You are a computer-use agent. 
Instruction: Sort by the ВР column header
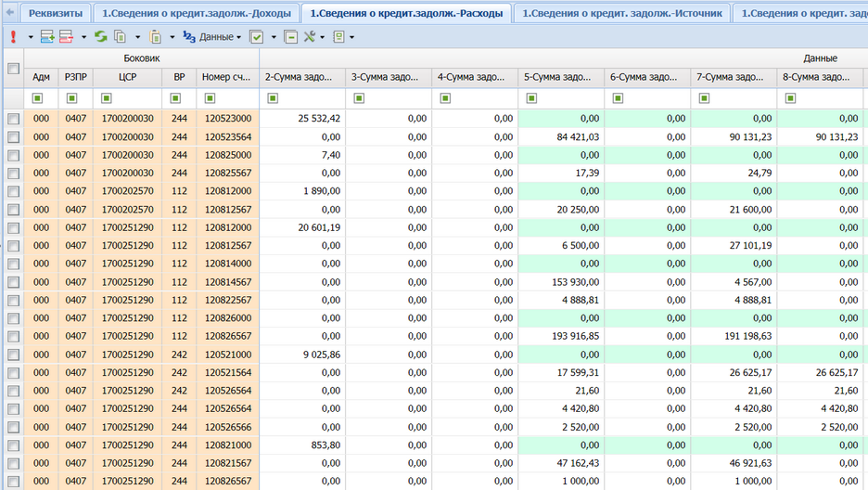pos(179,77)
